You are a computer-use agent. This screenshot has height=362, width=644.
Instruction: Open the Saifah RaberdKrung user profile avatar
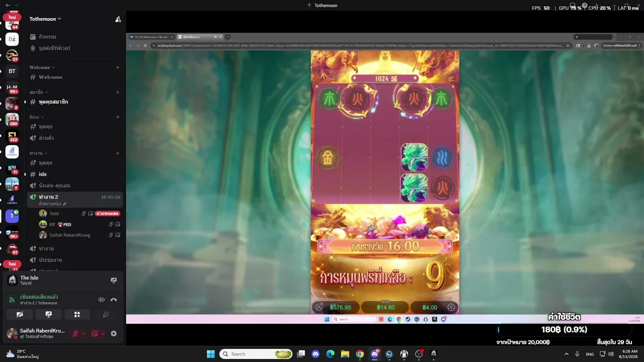point(12,333)
